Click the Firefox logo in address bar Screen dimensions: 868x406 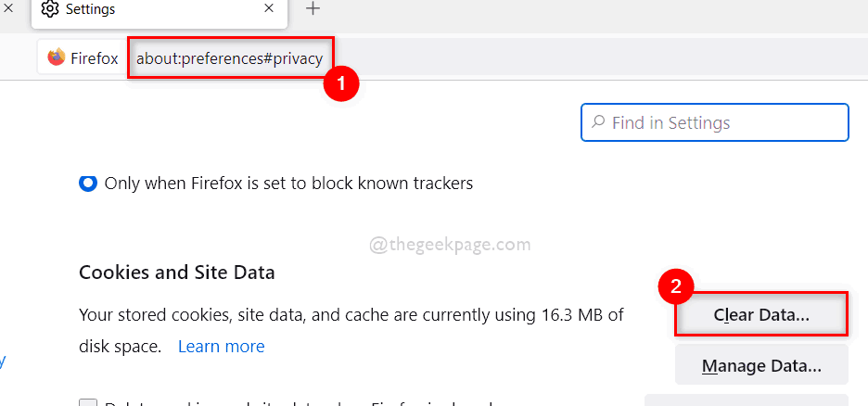[x=57, y=57]
